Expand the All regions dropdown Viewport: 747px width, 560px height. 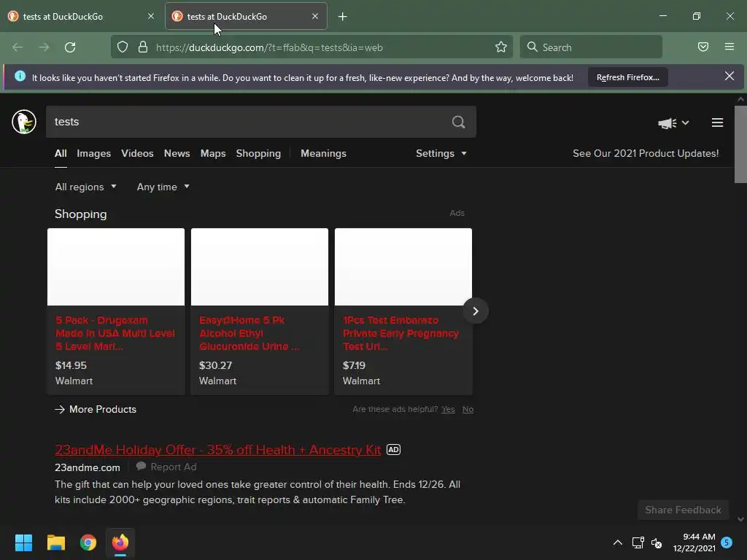86,187
